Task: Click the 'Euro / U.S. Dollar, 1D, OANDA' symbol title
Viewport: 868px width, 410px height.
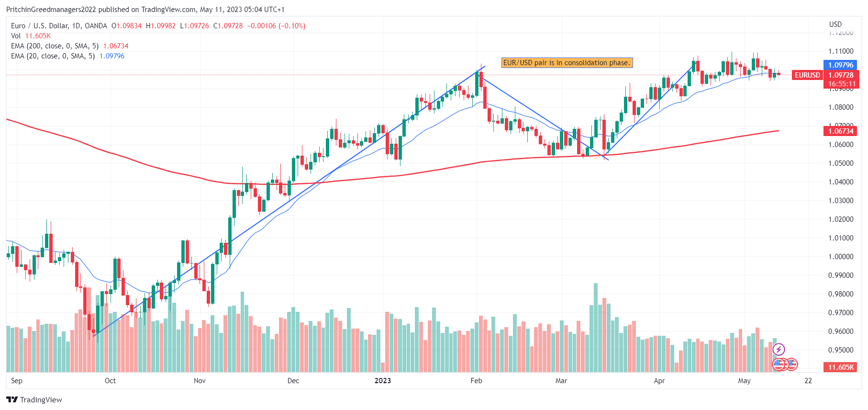Action: pos(59,26)
